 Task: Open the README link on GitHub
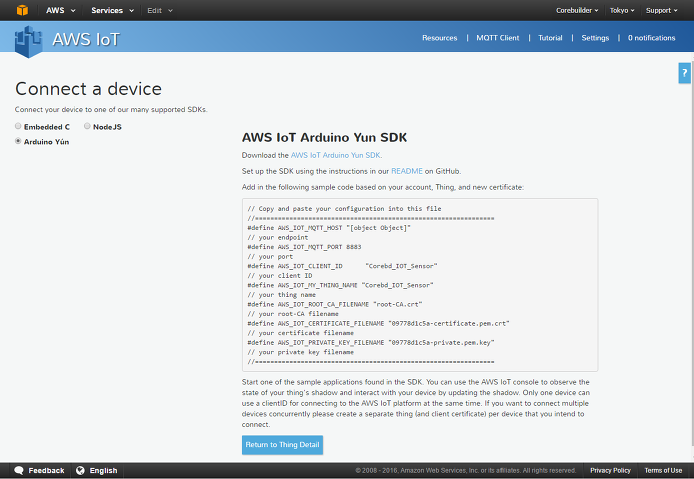point(407,171)
